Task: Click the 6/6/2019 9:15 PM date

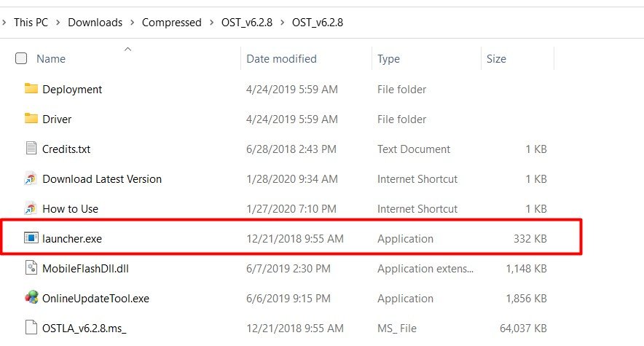Action: 288,299
